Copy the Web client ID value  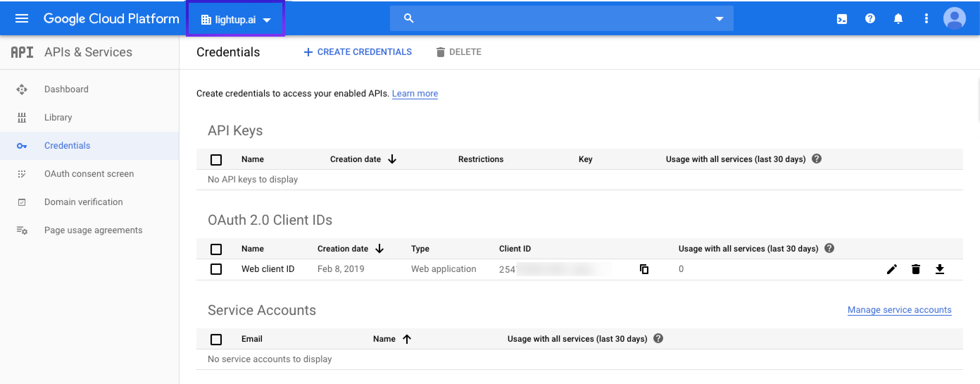point(644,269)
